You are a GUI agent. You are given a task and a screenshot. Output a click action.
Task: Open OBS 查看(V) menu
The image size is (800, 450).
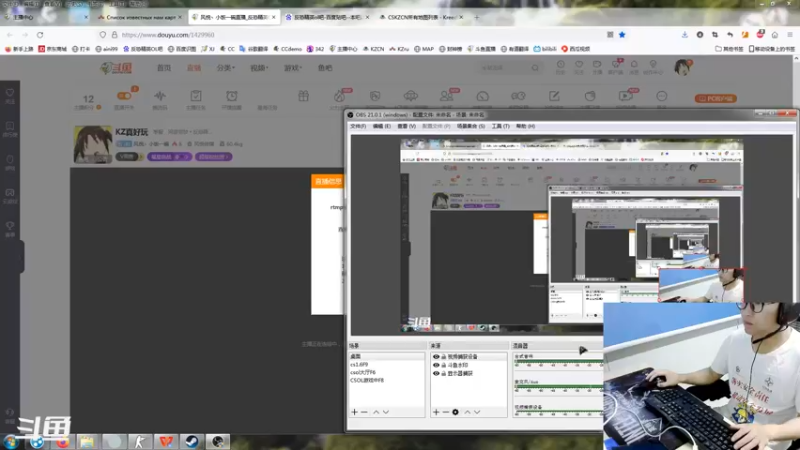[407, 126]
